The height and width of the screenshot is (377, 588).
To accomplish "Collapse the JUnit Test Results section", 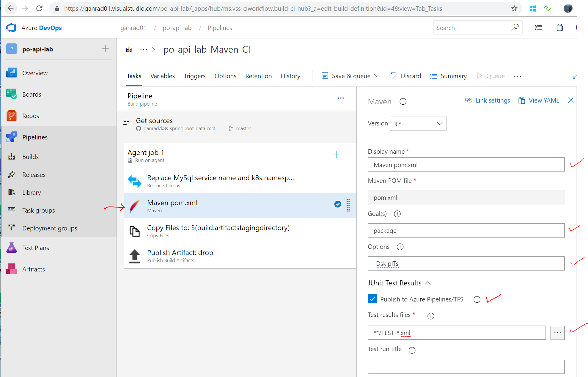I will click(428, 283).
